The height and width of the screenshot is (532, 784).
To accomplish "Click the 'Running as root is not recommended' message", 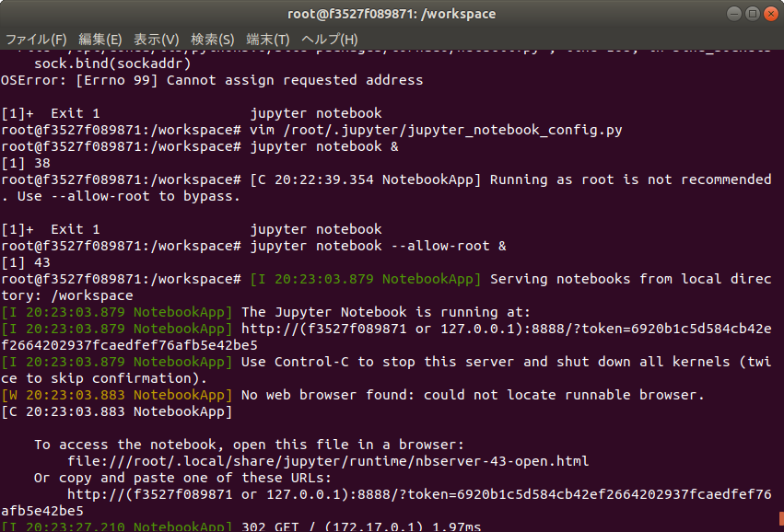I will [630, 179].
